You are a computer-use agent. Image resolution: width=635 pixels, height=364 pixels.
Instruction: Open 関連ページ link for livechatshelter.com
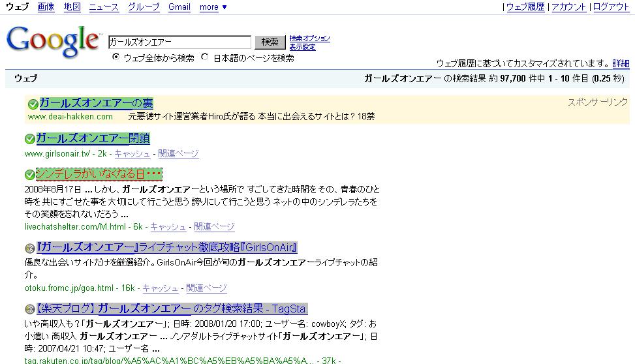(x=214, y=227)
